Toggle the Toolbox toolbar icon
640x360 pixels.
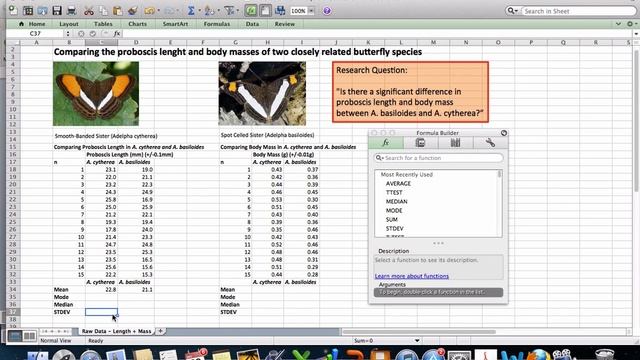[265, 11]
